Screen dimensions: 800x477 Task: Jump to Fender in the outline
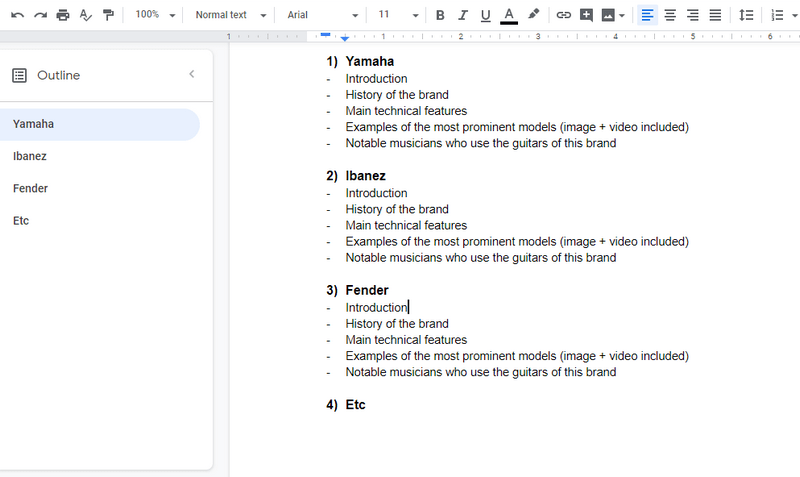click(30, 188)
